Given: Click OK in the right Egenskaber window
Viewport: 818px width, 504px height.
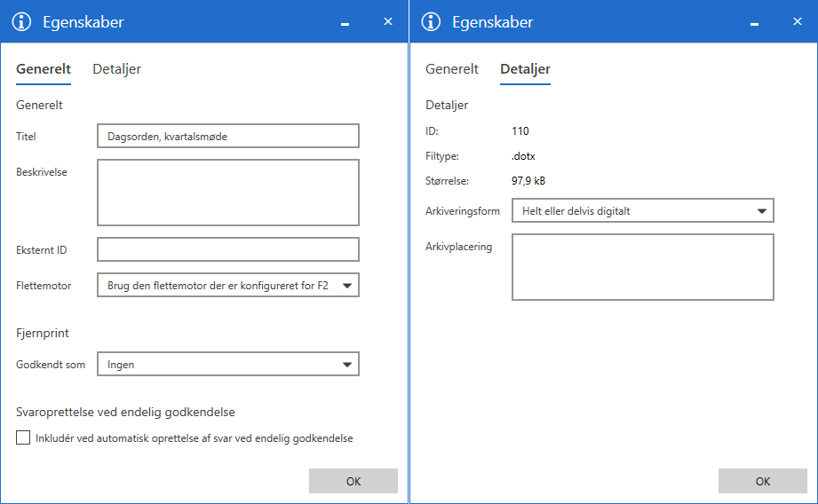Looking at the screenshot, I should [763, 481].
